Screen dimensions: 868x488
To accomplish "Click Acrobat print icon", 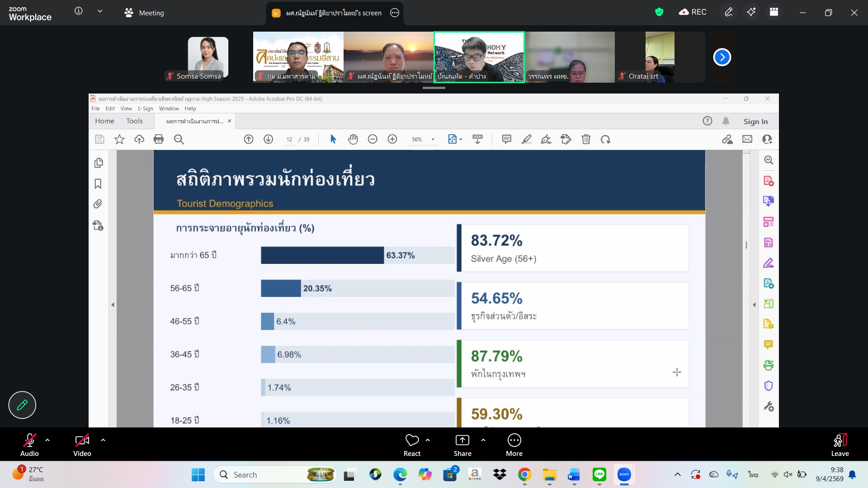I will tap(159, 139).
